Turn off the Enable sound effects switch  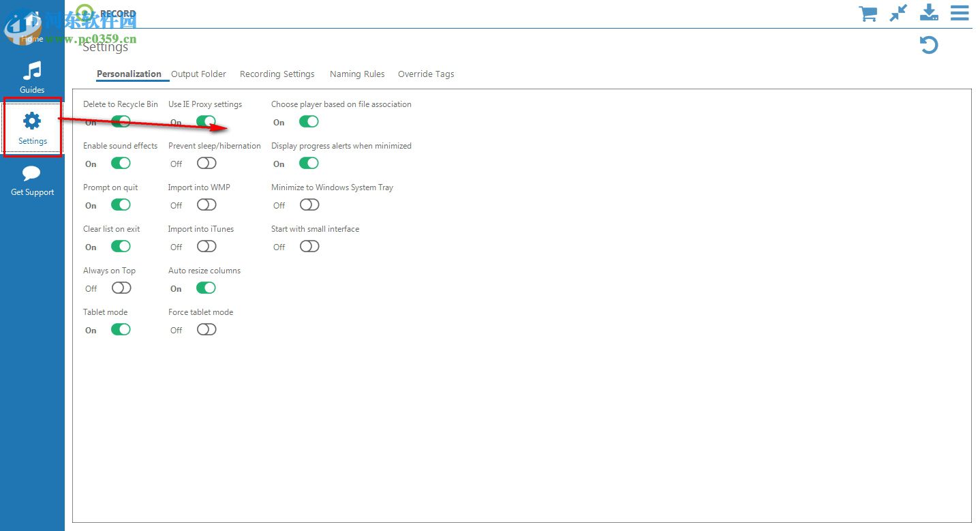click(x=121, y=164)
